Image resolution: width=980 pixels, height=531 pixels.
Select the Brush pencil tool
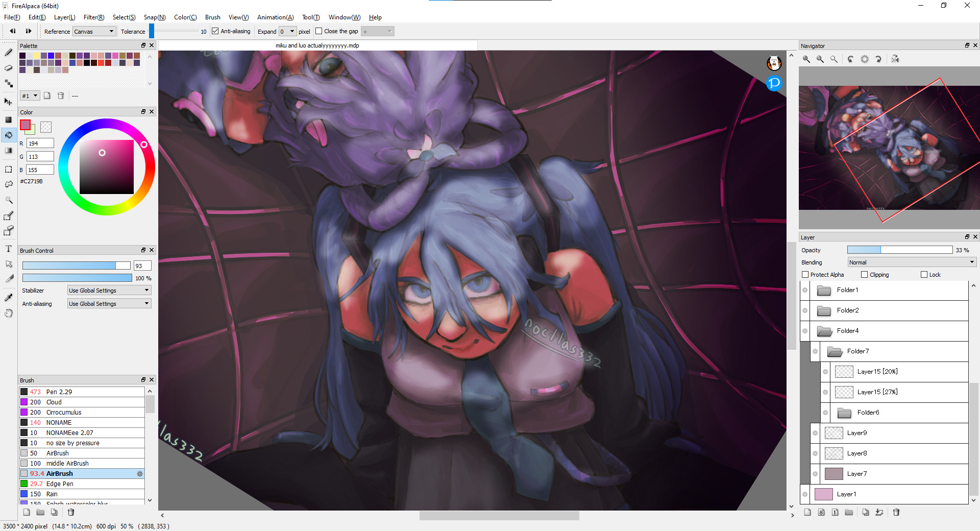point(9,53)
